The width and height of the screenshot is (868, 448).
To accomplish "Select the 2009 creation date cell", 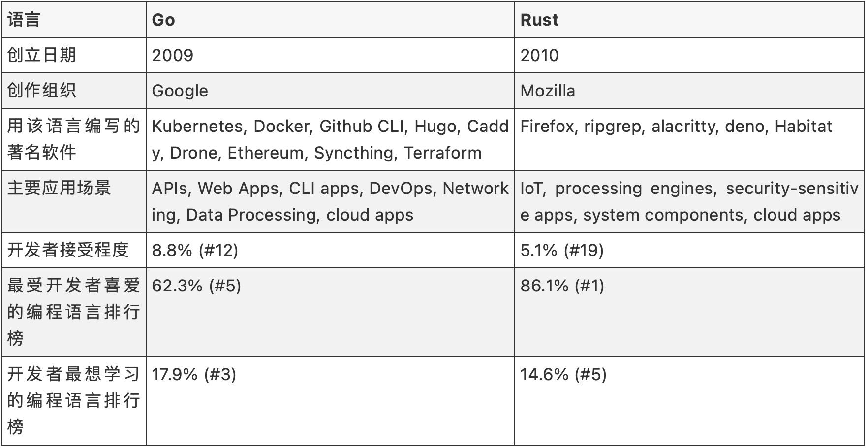I will coord(173,55).
